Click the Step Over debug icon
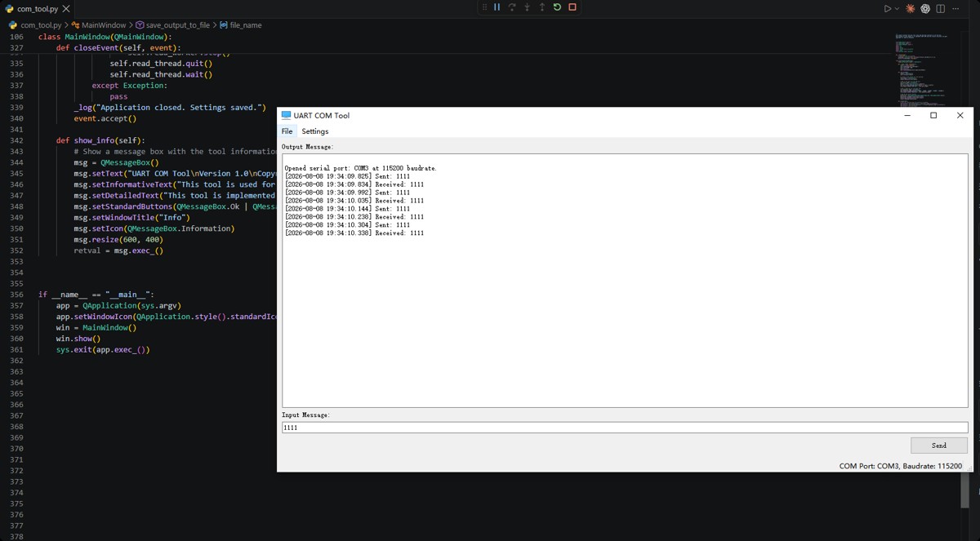 tap(512, 7)
